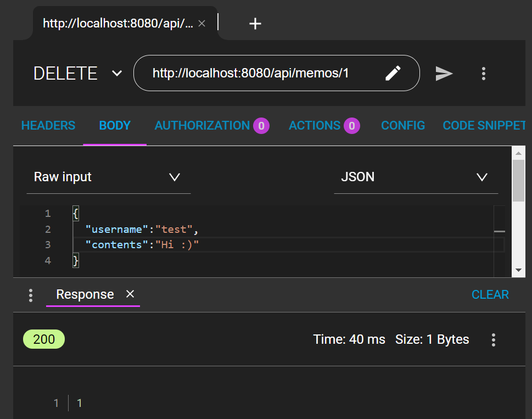Add a new request tab
The width and height of the screenshot is (532, 419).
[x=255, y=24]
